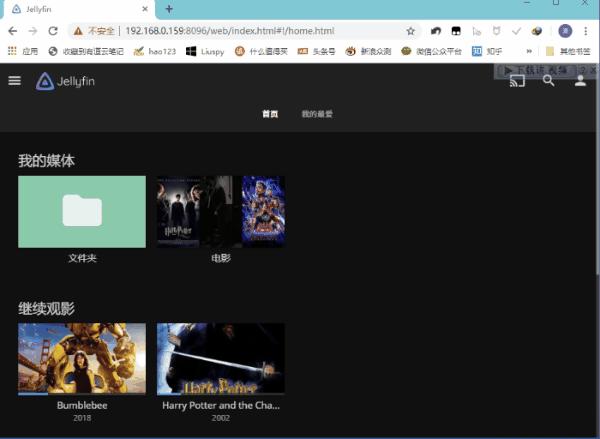The image size is (600, 439).
Task: Click Harry Potter and the Cha... title
Action: pyautogui.click(x=221, y=405)
